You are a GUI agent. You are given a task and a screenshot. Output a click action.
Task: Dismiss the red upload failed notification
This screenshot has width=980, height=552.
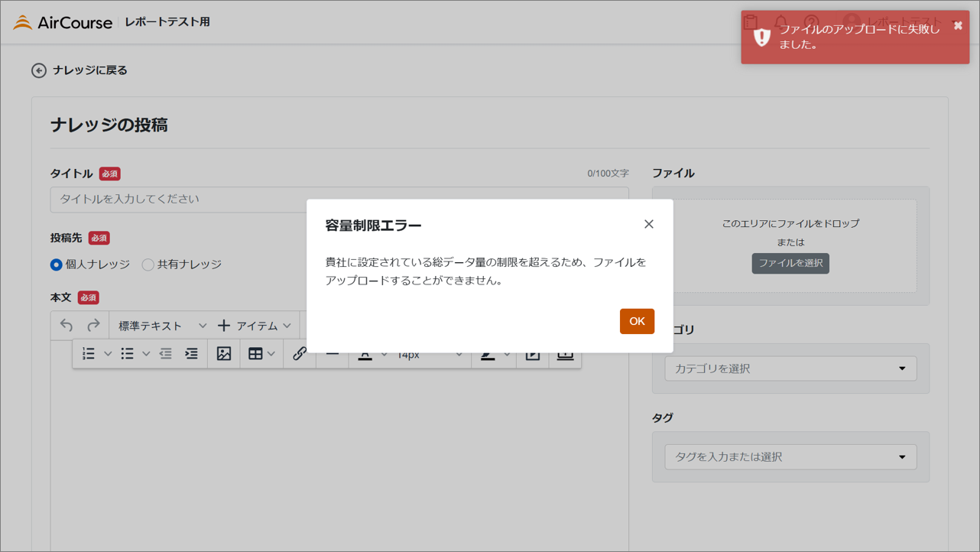click(958, 26)
